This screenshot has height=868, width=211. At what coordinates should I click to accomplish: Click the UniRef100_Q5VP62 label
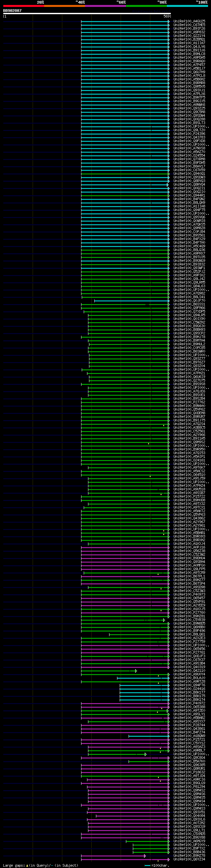click(x=189, y=409)
